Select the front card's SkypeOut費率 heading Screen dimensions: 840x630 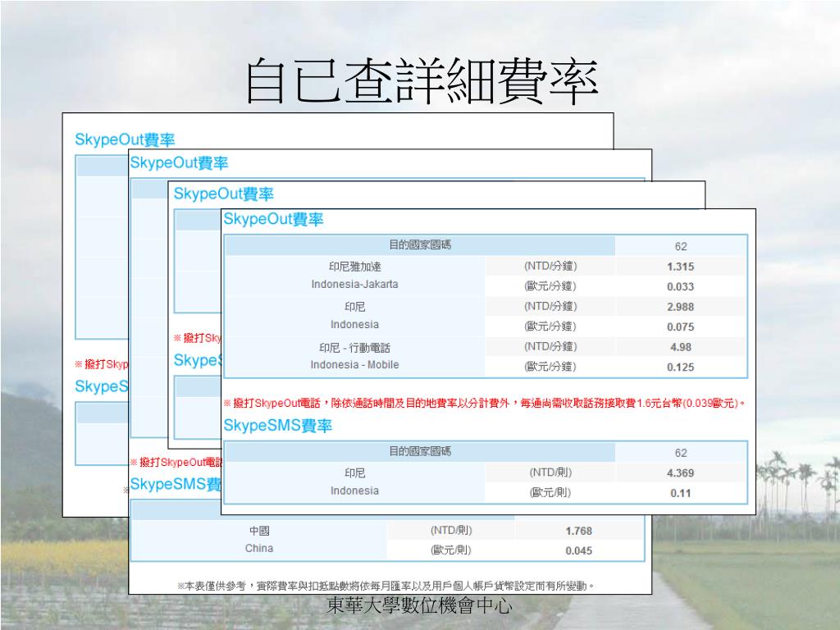pos(273,219)
